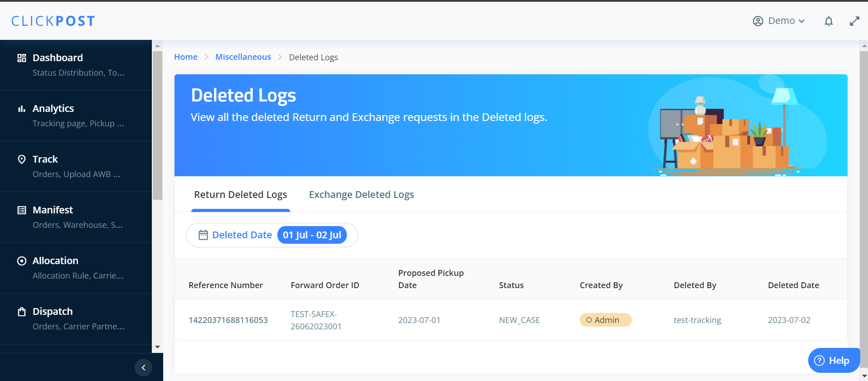Switch to the Return Deleted Logs tab
Viewport: 868px width, 381px height.
point(241,195)
